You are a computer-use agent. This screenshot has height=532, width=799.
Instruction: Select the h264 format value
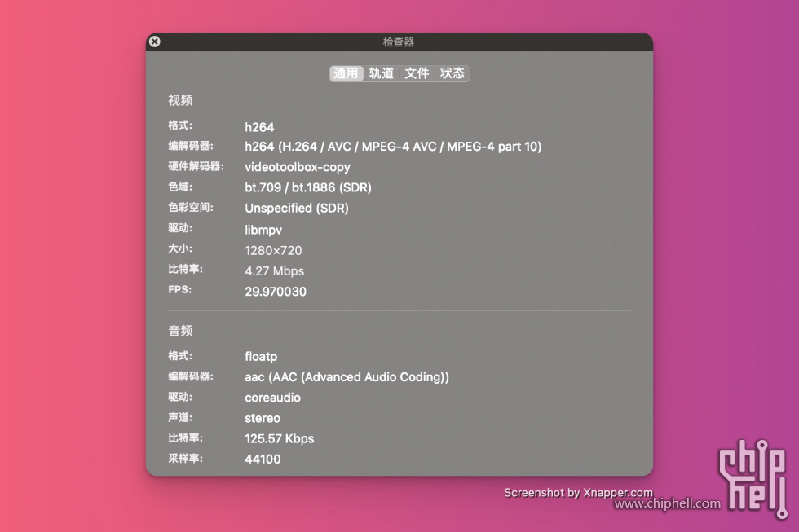pyautogui.click(x=261, y=126)
